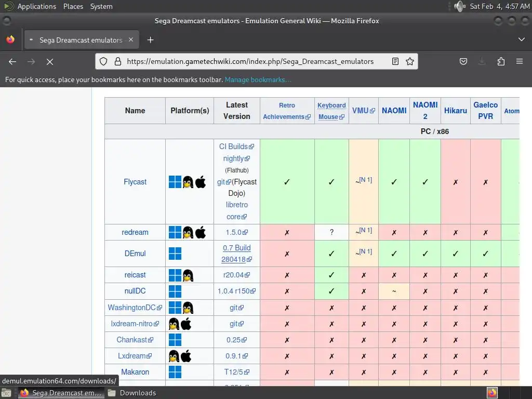List all tabs dropdown arrow
The height and width of the screenshot is (399, 532).
(522, 39)
